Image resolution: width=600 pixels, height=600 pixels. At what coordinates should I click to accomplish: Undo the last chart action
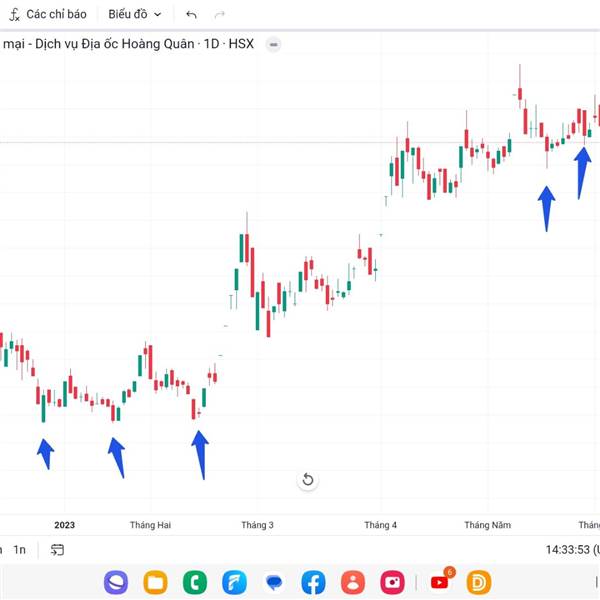(191, 15)
